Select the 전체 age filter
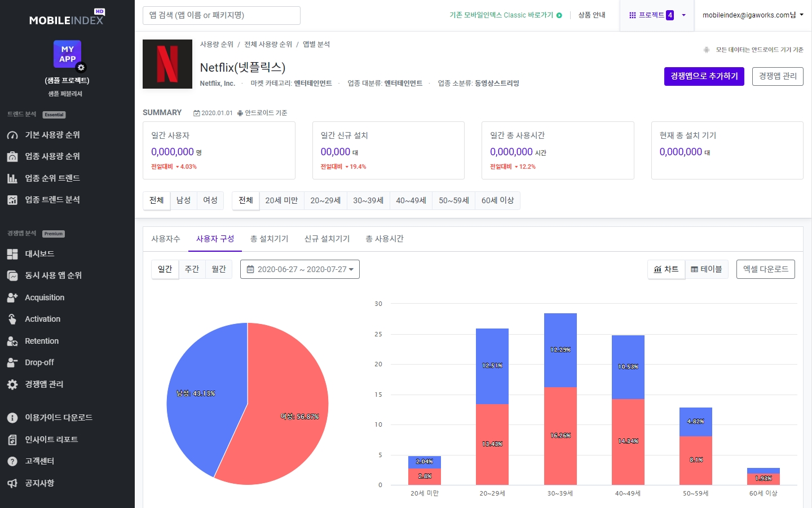 246,200
